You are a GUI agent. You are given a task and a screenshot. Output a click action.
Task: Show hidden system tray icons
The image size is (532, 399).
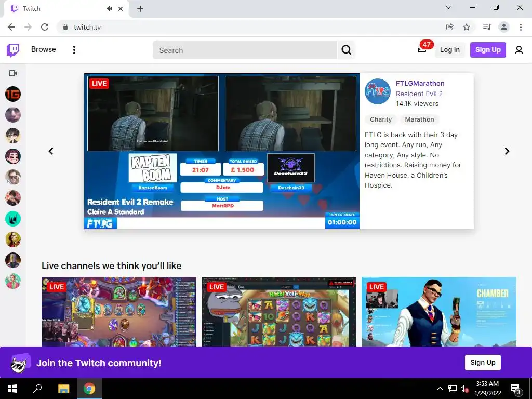tap(440, 389)
